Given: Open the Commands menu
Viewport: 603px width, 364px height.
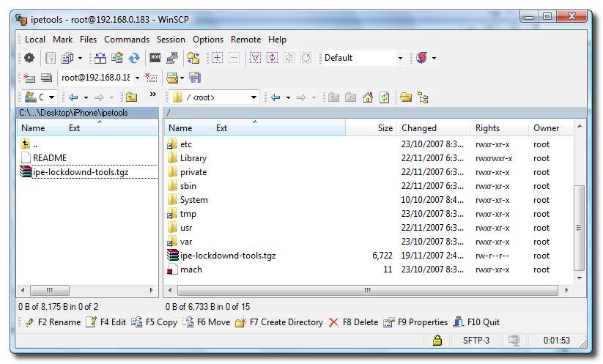Looking at the screenshot, I should (126, 40).
